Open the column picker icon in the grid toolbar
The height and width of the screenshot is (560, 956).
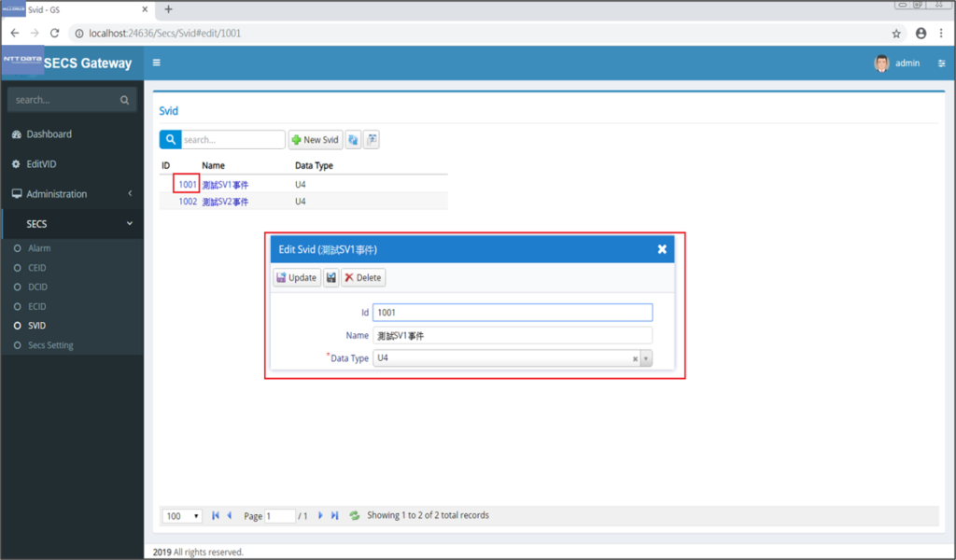coord(372,140)
